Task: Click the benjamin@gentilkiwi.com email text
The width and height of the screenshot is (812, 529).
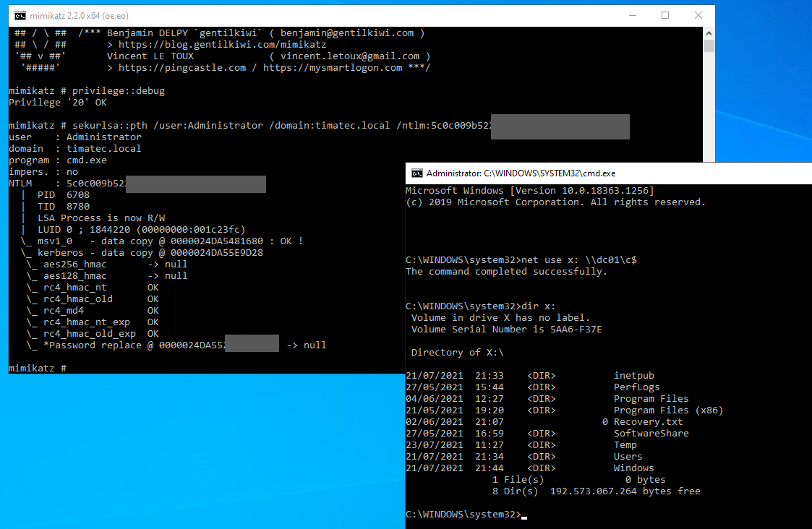Action: coord(347,33)
